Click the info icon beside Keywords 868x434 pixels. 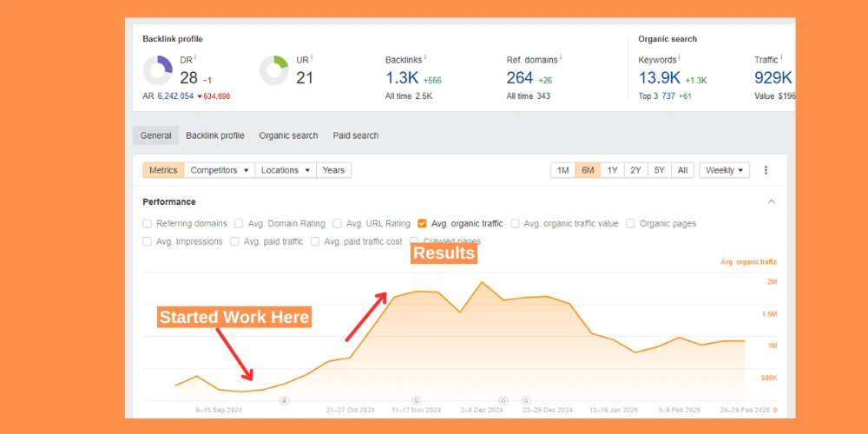point(680,57)
